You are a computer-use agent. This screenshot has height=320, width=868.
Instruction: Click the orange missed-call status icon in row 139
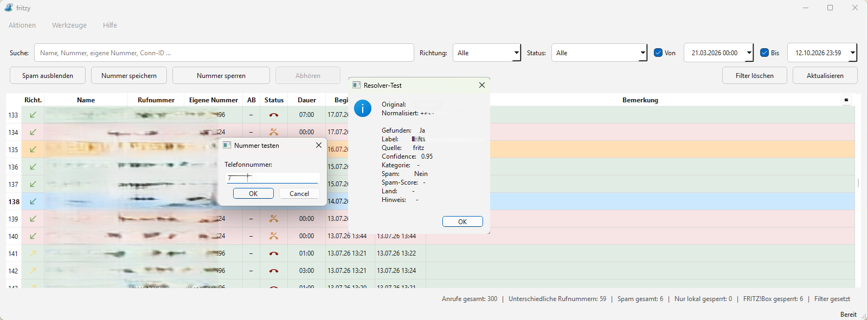pyautogui.click(x=274, y=219)
